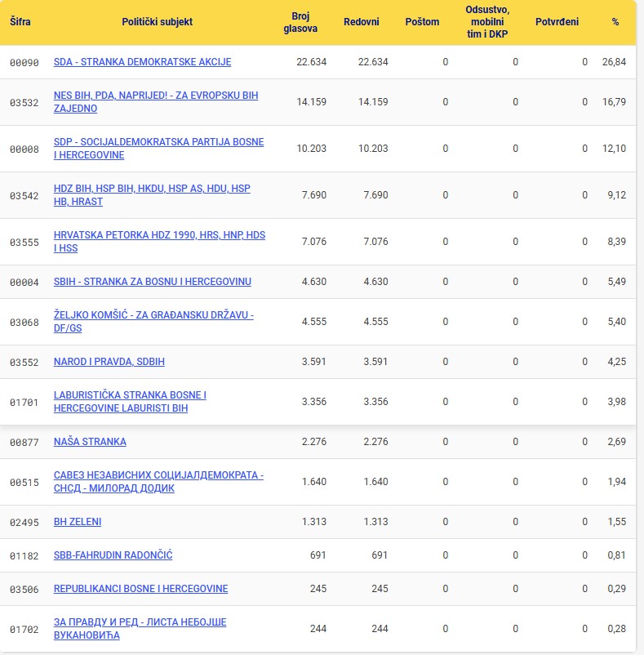Click percentage value 4,25
Image resolution: width=644 pixels, height=655 pixels.
point(617,362)
